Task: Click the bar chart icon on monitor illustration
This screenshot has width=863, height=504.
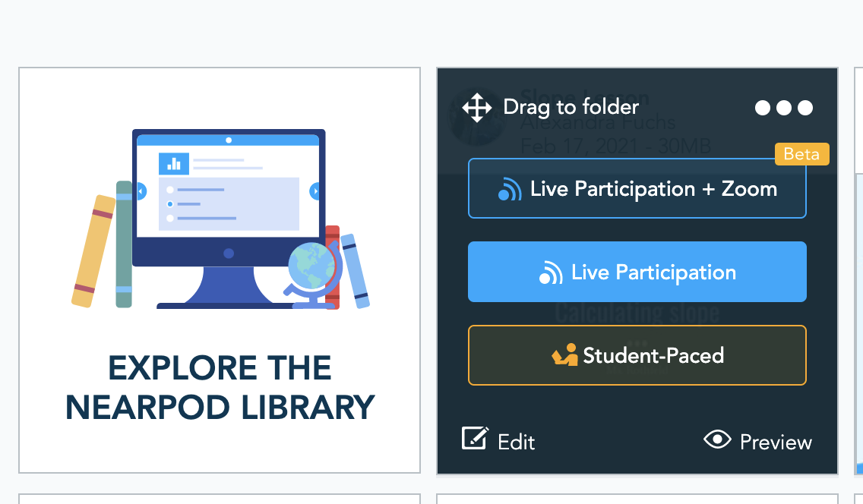Action: 174,163
